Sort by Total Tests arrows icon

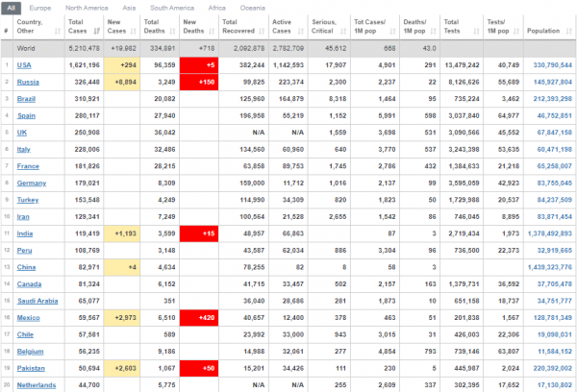click(x=477, y=32)
